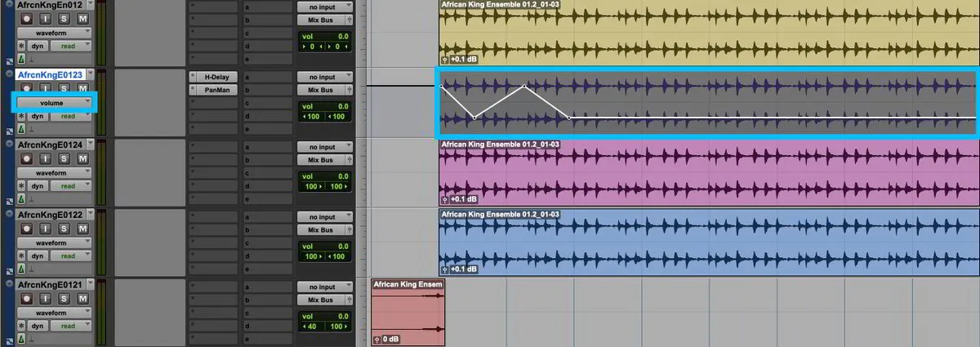The width and height of the screenshot is (980, 347).
Task: Record-enable track AfrcnKngE0121
Action: click(26, 298)
